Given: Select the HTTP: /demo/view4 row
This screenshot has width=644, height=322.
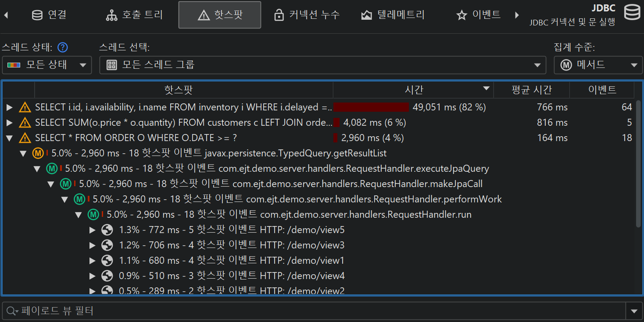Looking at the screenshot, I should pyautogui.click(x=232, y=276).
